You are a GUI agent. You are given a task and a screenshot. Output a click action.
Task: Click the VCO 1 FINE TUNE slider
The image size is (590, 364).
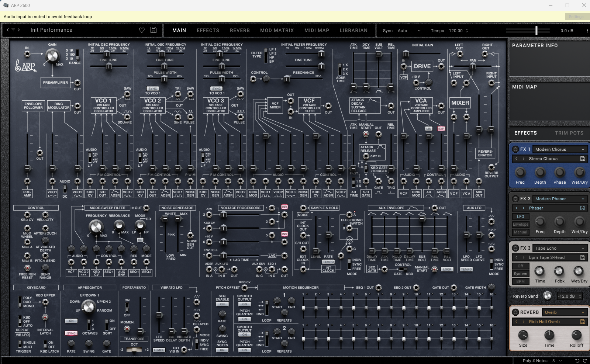click(x=109, y=66)
